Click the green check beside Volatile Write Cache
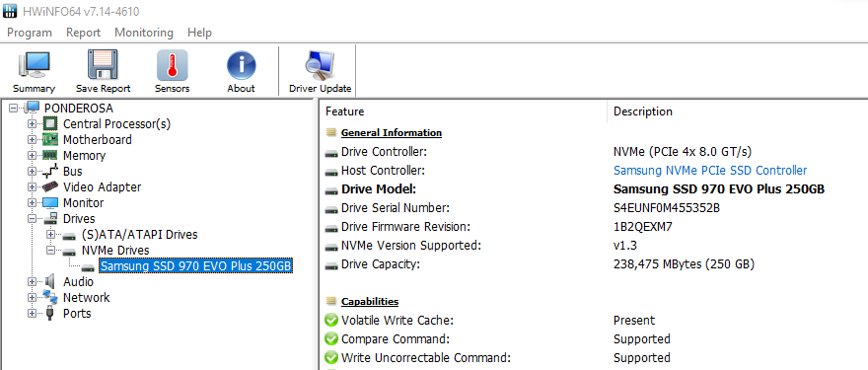 pos(331,320)
